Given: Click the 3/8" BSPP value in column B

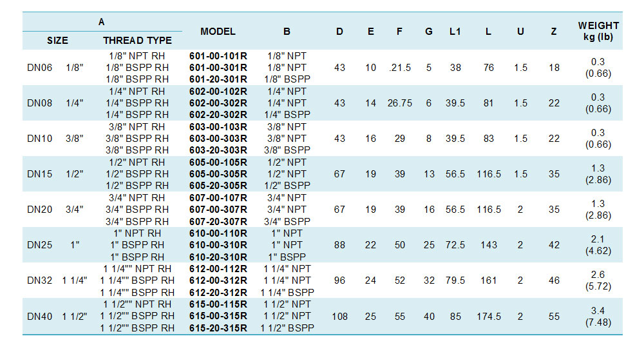Looking at the screenshot, I should 287,150.
